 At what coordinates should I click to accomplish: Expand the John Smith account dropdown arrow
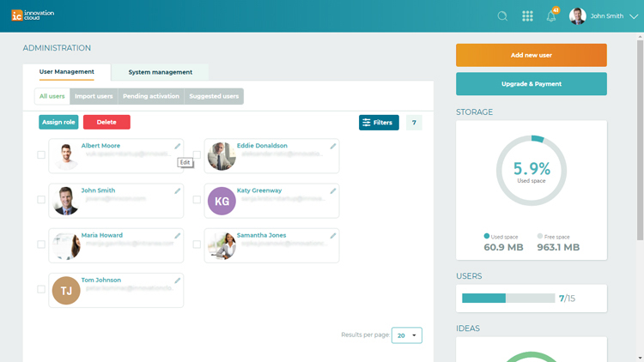coord(634,16)
